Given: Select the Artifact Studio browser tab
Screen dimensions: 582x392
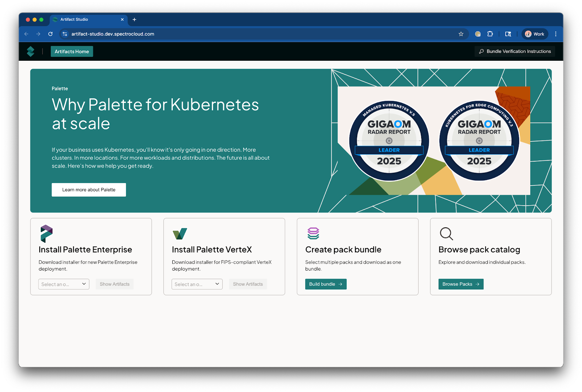Looking at the screenshot, I should (88, 20).
